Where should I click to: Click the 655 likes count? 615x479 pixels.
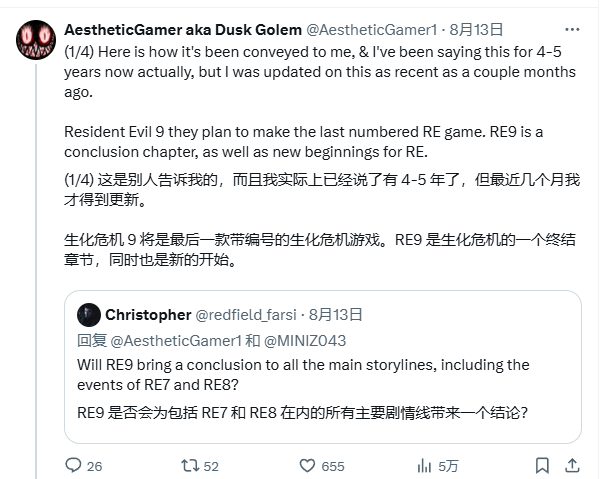point(333,465)
